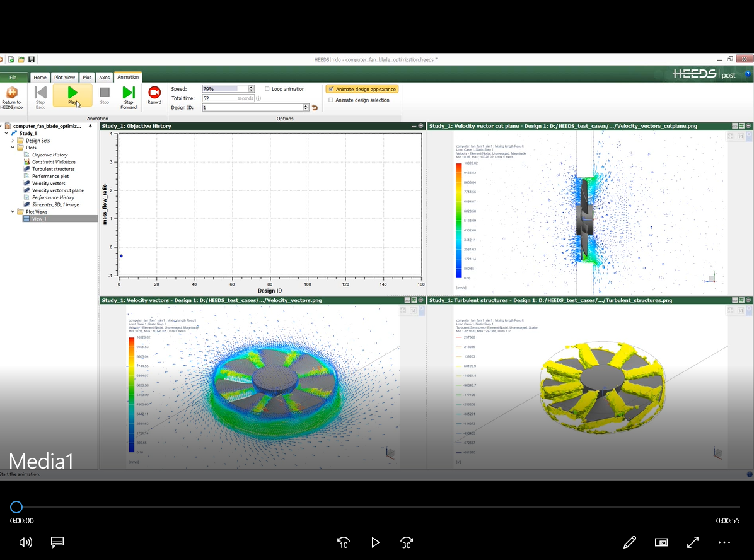
Task: Collapse the Study_1 node
Action: [x=6, y=133]
